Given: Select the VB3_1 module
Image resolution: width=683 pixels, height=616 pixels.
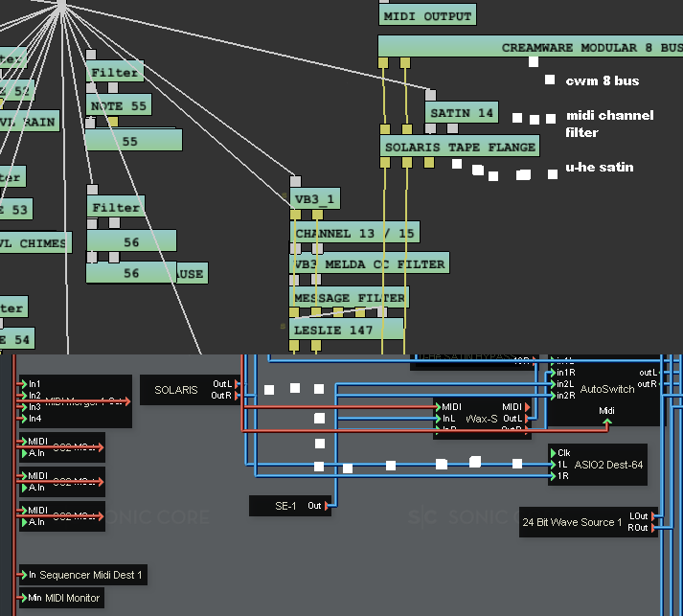Looking at the screenshot, I should point(315,198).
